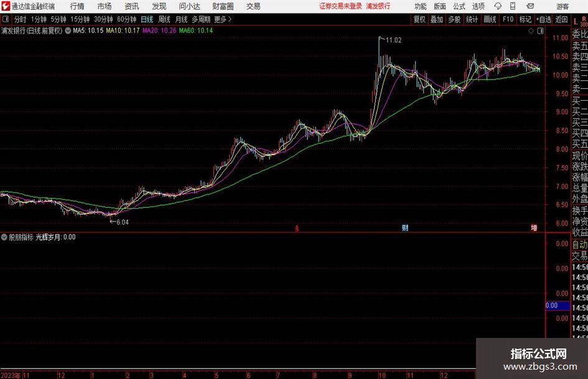Image resolution: width=588 pixels, height=379 pixels.
Task: Toggle the left sidebar panel icon
Action: (x=6, y=19)
